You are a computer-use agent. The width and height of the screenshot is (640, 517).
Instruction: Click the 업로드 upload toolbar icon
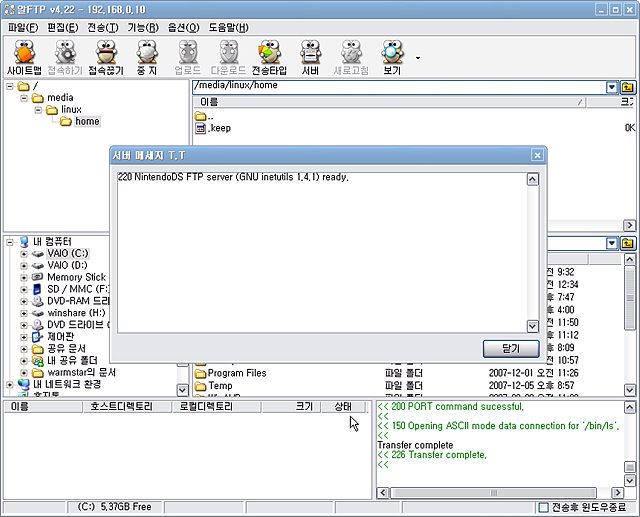click(x=187, y=58)
